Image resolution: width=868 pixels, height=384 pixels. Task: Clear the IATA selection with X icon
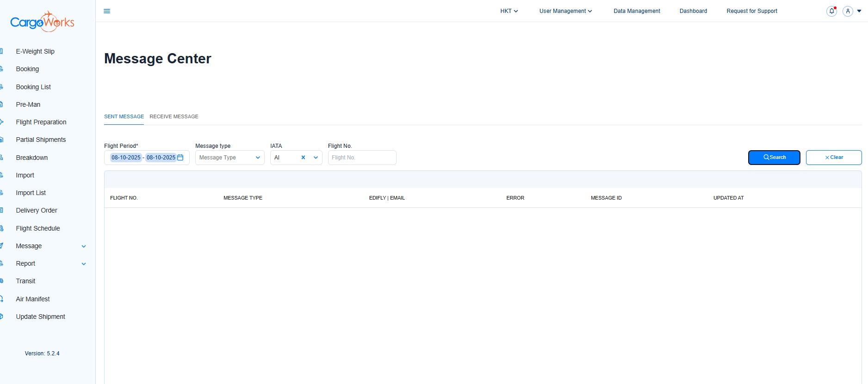304,158
